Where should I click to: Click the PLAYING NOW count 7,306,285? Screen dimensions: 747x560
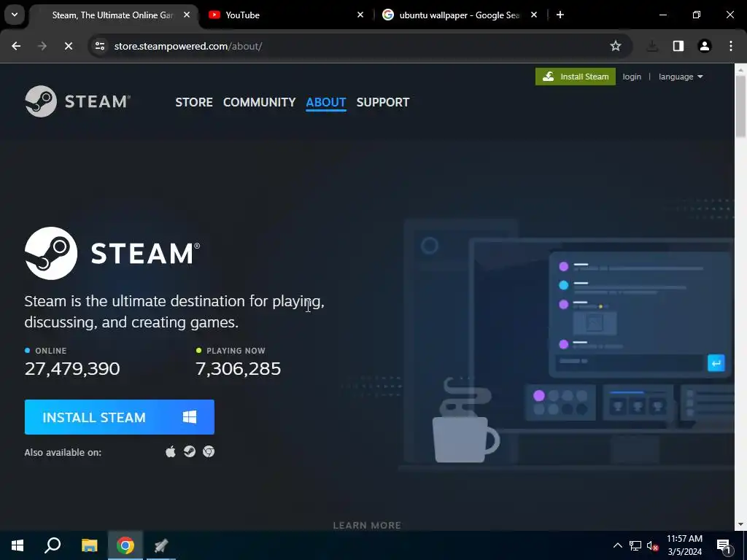(239, 368)
